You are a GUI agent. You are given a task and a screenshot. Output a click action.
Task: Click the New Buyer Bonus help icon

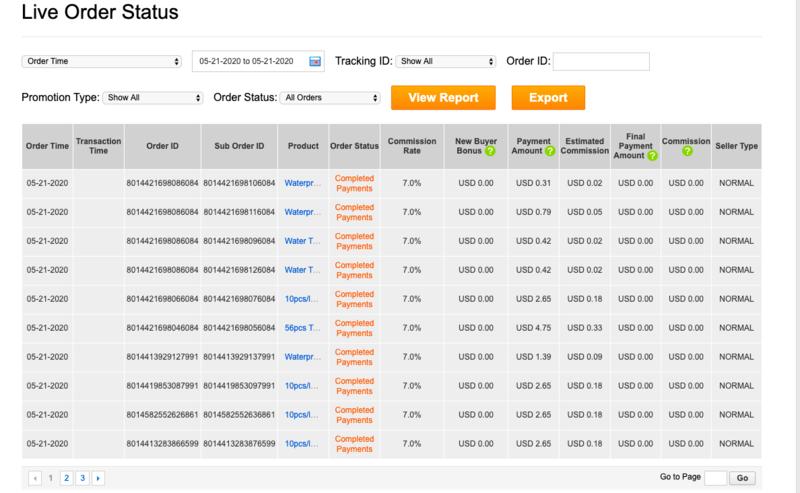pyautogui.click(x=491, y=152)
